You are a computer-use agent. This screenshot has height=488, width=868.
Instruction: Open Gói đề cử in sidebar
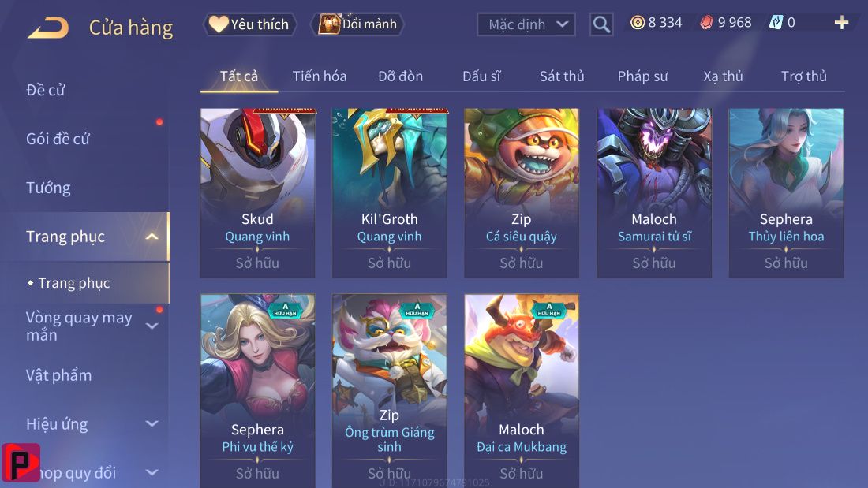[x=58, y=139]
